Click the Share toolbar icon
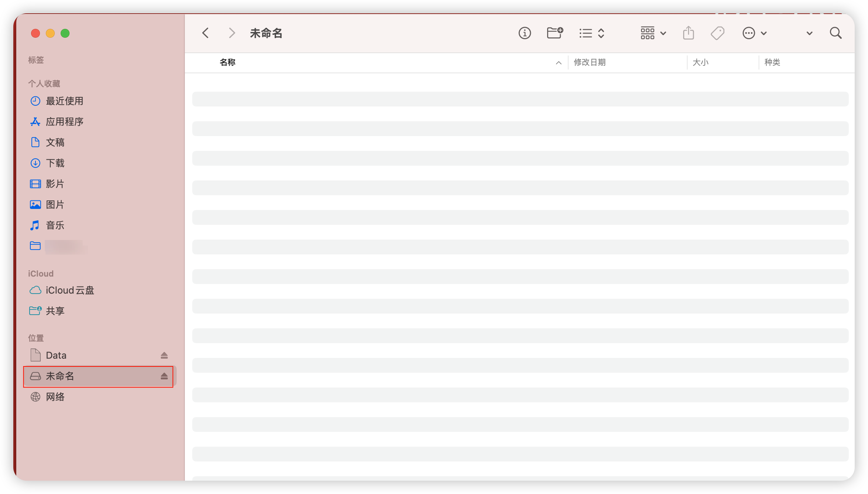Viewport: 868px width, 494px height. pyautogui.click(x=688, y=33)
